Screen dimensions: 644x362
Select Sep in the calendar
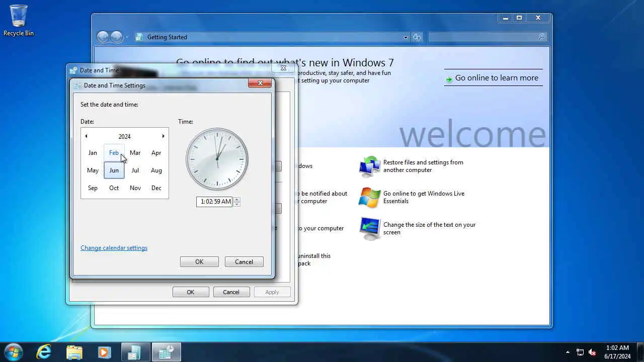tap(93, 188)
